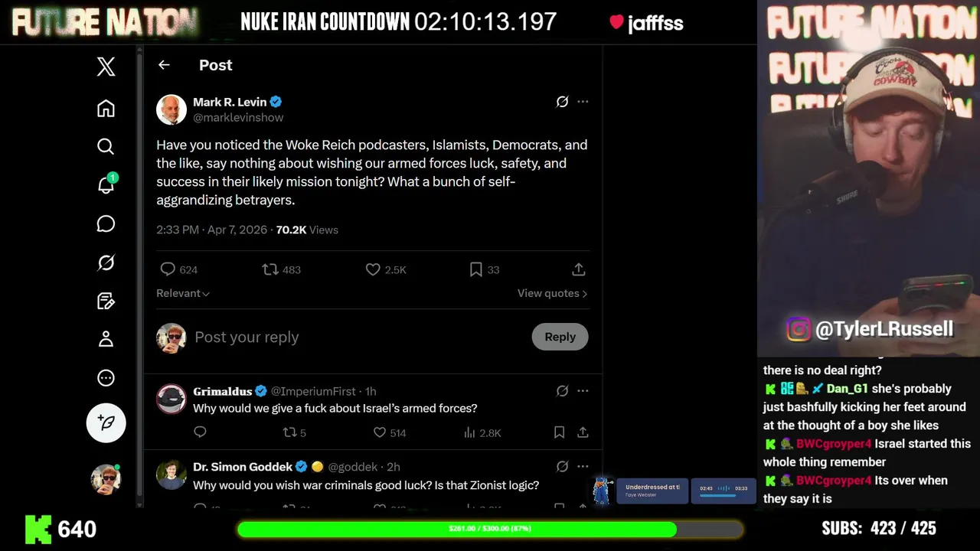Expand the Relevant replies sort dropdown

[183, 293]
